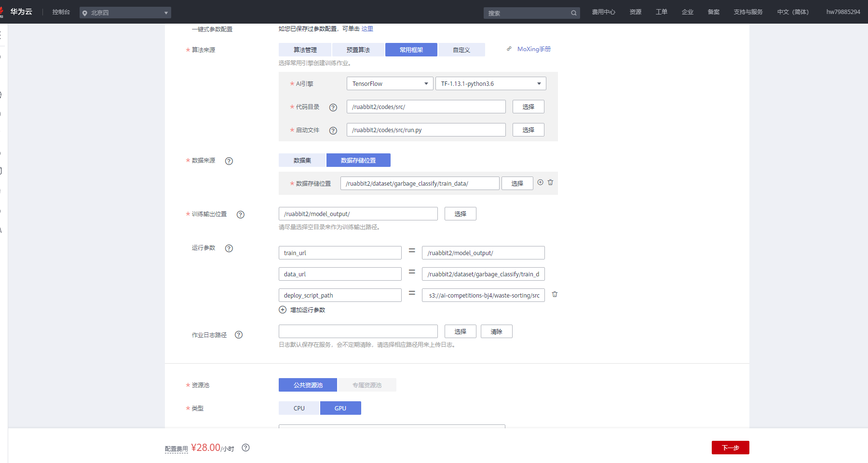Screen dimensions: 868x463
Task: Focus the 代码目录 path field
Action: 426,107
